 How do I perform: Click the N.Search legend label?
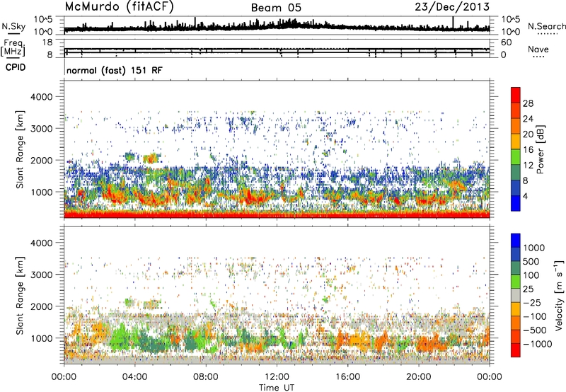point(546,26)
